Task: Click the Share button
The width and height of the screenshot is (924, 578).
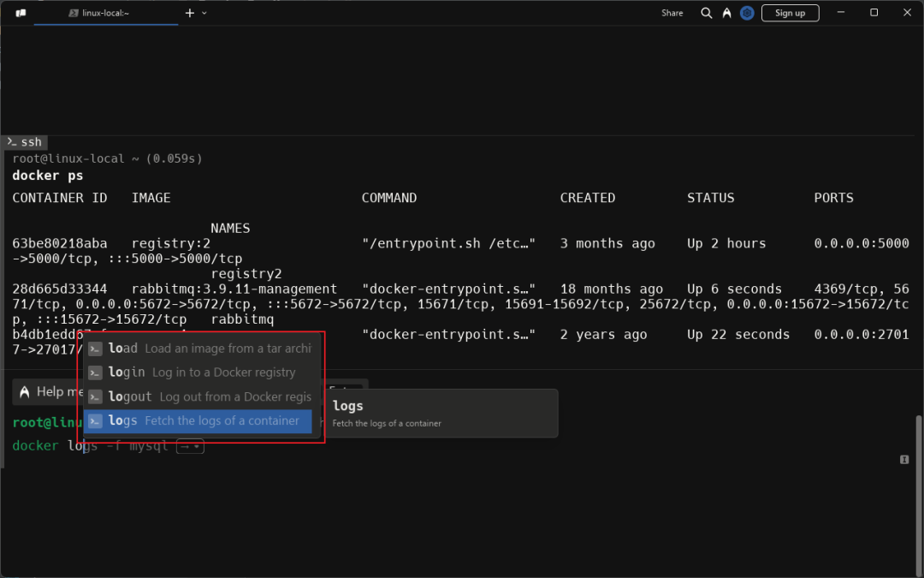Action: pyautogui.click(x=672, y=13)
